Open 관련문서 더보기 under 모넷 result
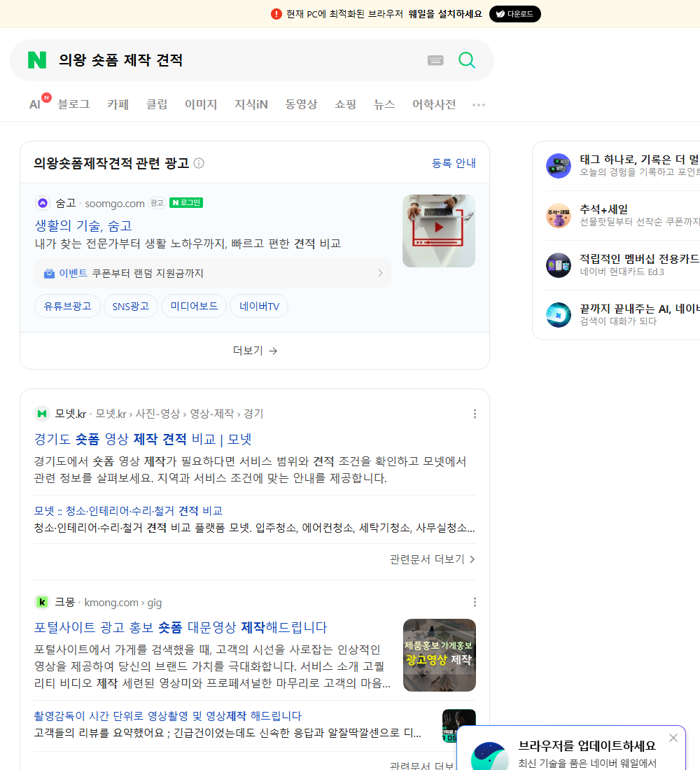700x770 pixels. (x=433, y=559)
